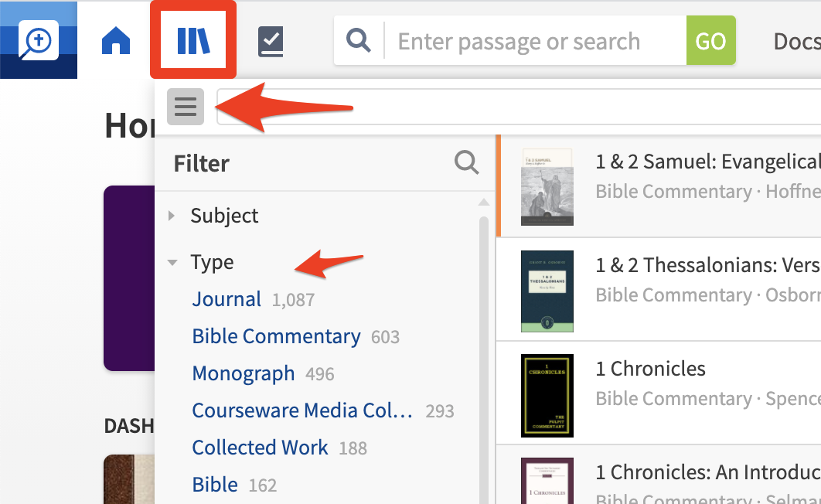The image size is (821, 504).
Task: Select the Bible type filter
Action: 215,485
